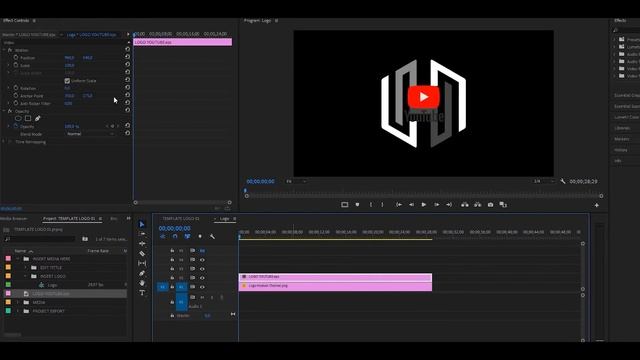Reset the Rotation parameter

pos(128,87)
